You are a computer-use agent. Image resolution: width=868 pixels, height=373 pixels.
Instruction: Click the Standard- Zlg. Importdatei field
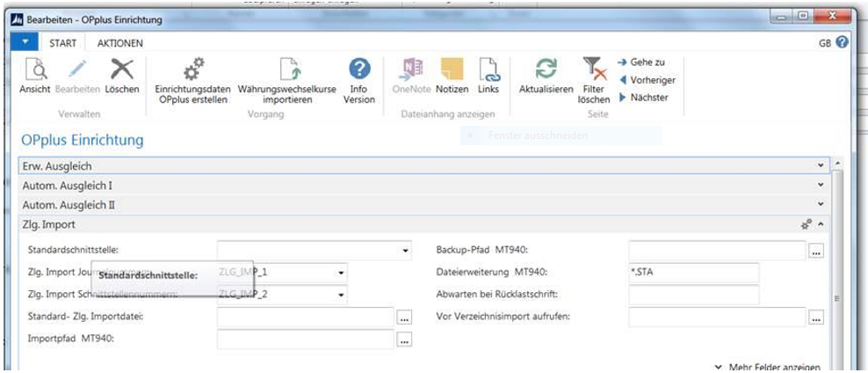click(x=305, y=317)
